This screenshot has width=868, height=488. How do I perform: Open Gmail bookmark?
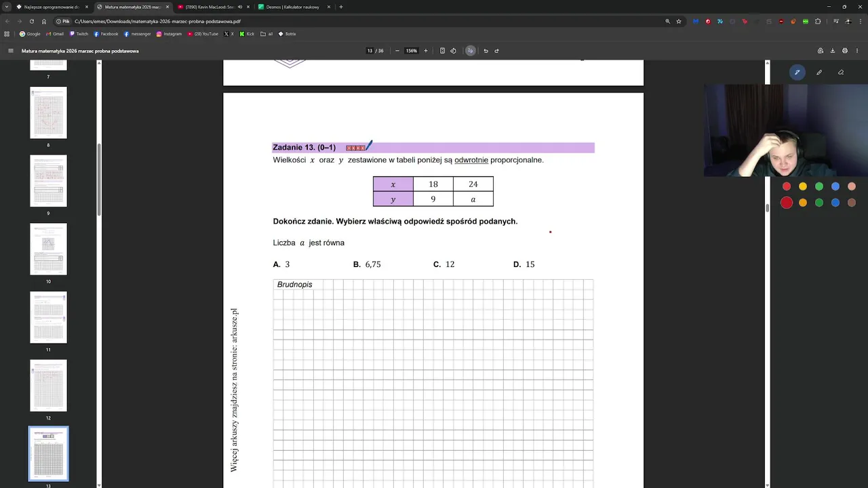point(55,34)
